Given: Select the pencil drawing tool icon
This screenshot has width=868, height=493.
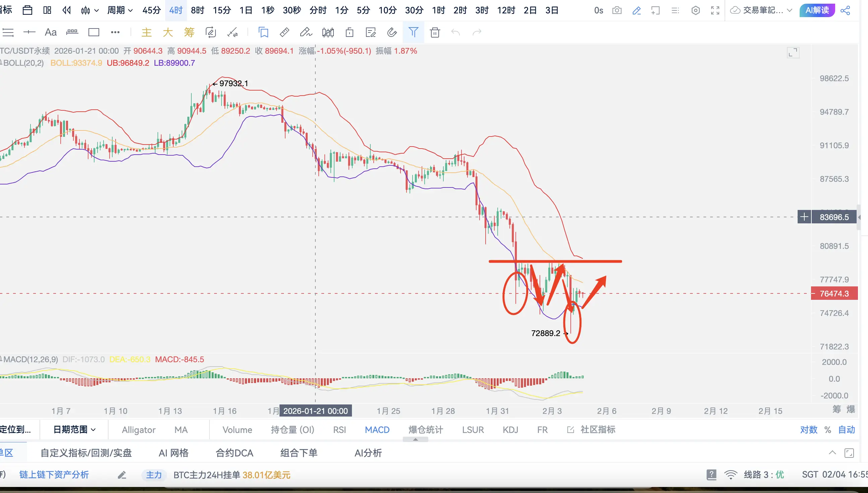Looking at the screenshot, I should click(x=636, y=10).
